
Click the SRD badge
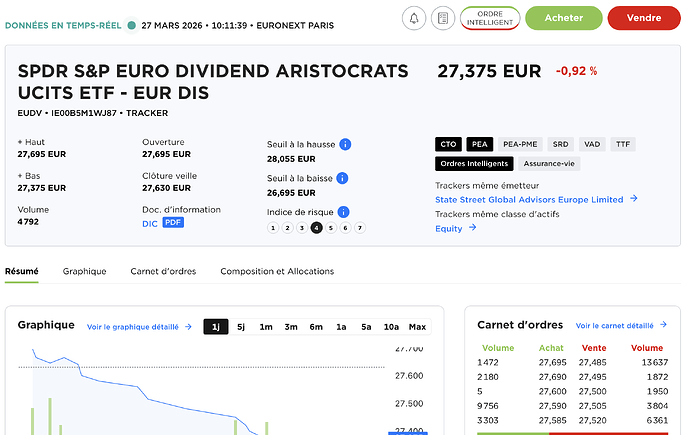point(561,144)
